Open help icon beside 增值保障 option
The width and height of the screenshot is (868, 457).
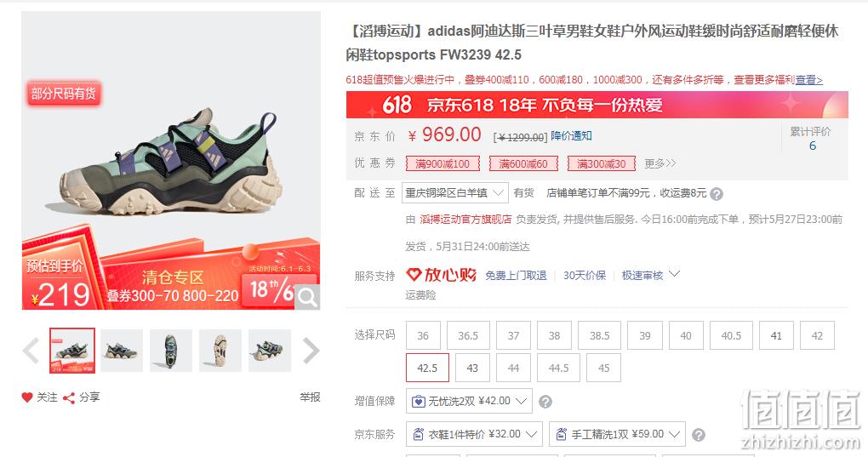pyautogui.click(x=545, y=402)
